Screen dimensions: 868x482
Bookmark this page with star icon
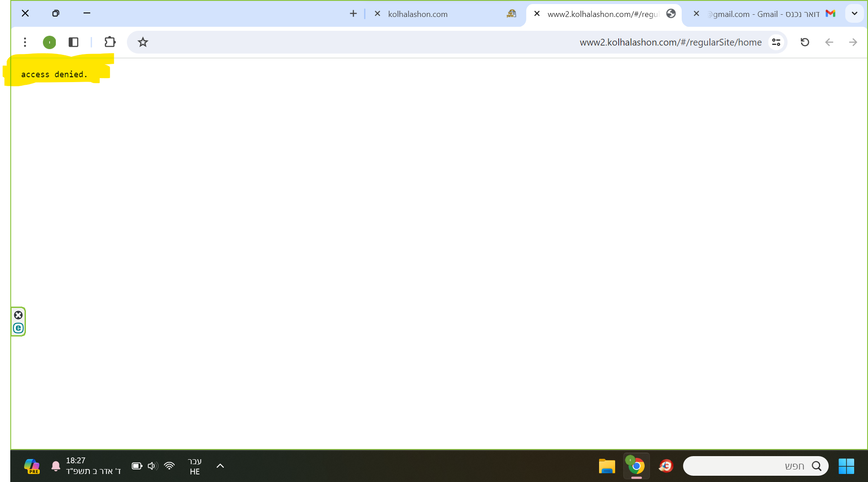143,42
